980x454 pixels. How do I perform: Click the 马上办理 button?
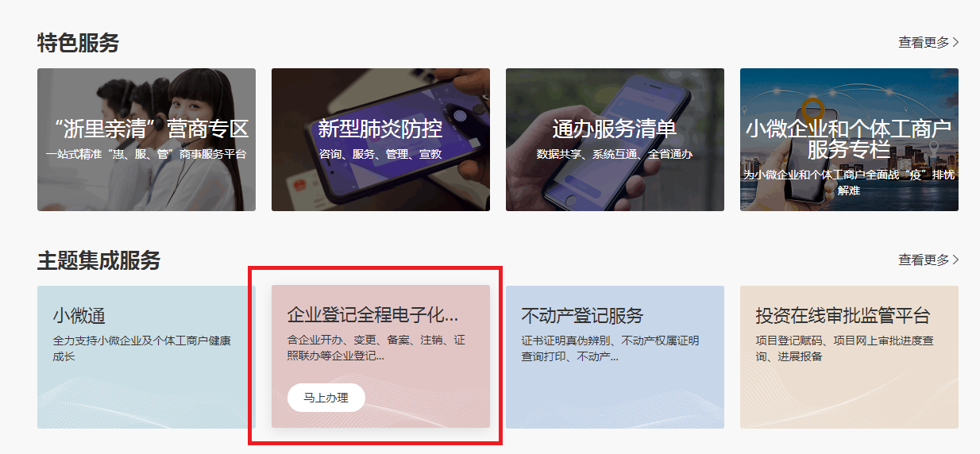pyautogui.click(x=326, y=398)
